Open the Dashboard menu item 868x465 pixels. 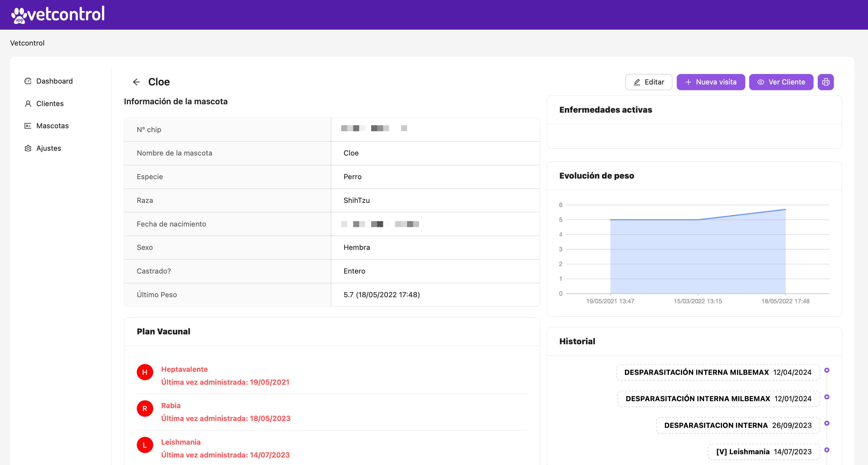click(x=48, y=81)
